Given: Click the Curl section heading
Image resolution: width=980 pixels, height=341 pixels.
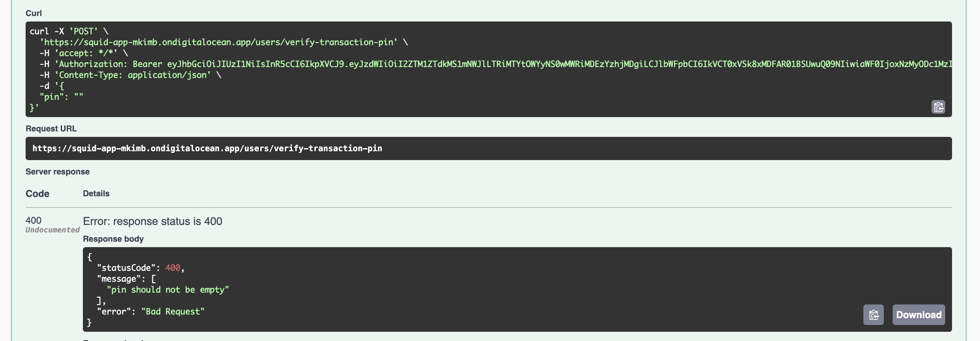Looking at the screenshot, I should (33, 13).
